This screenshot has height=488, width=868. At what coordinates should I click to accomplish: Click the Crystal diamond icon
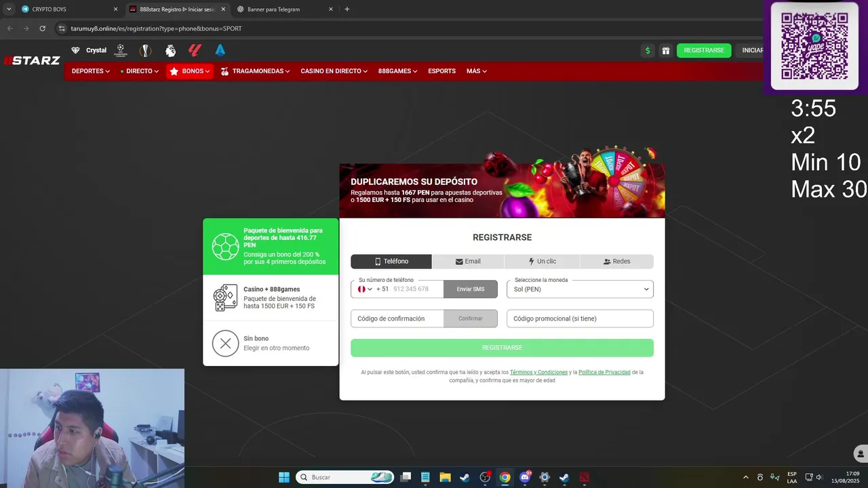(75, 50)
